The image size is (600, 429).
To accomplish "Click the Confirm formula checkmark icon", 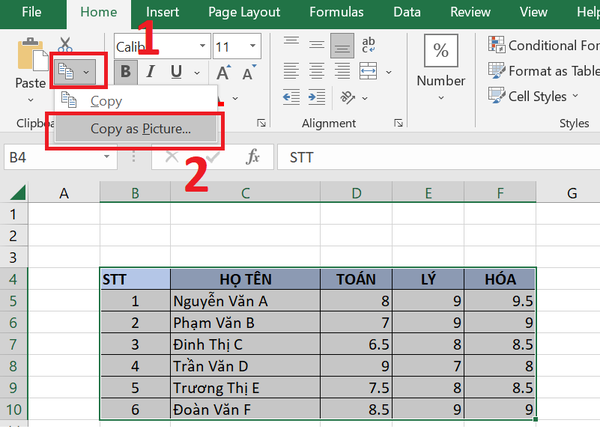I will 212,157.
